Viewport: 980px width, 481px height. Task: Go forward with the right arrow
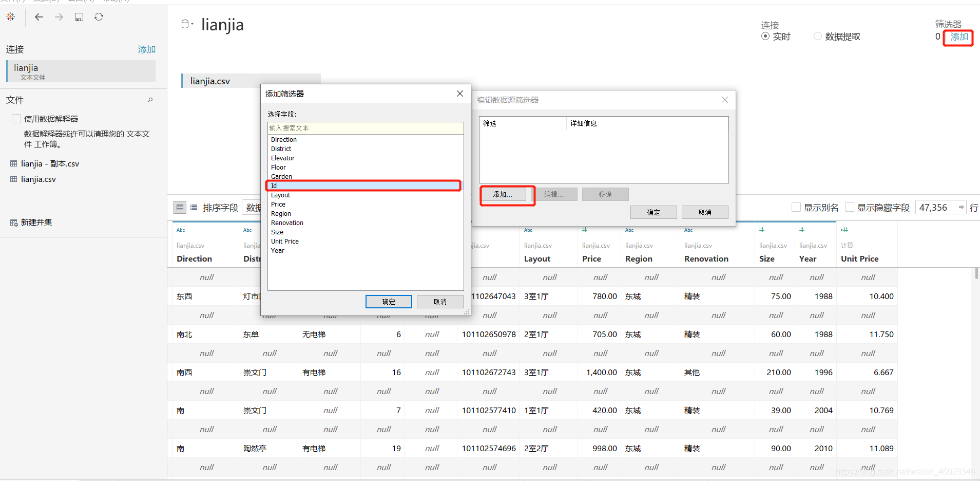[x=59, y=17]
